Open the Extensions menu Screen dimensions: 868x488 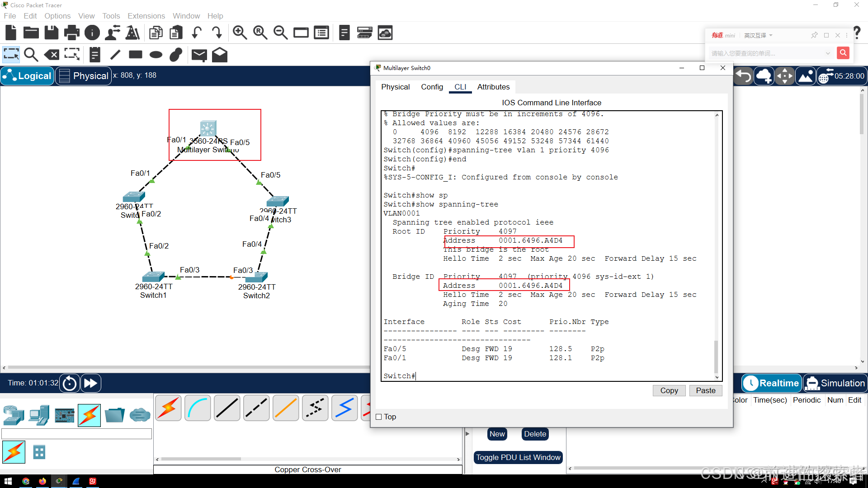coord(146,16)
